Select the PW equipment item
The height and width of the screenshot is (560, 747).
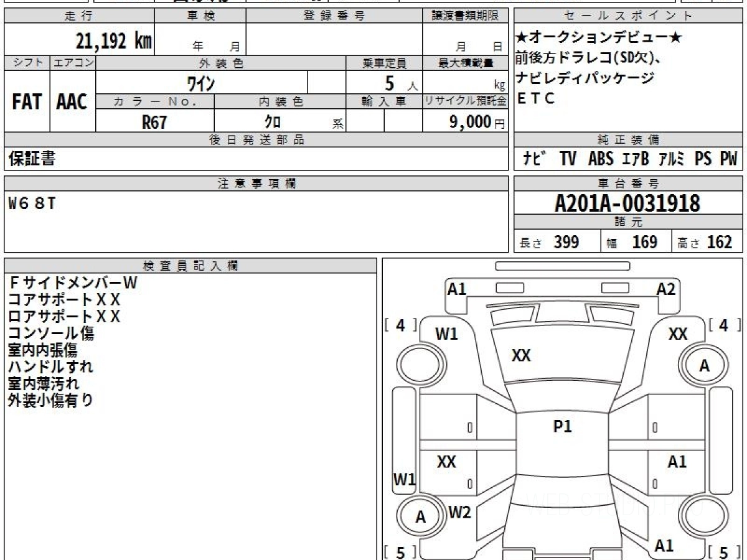pyautogui.click(x=729, y=159)
